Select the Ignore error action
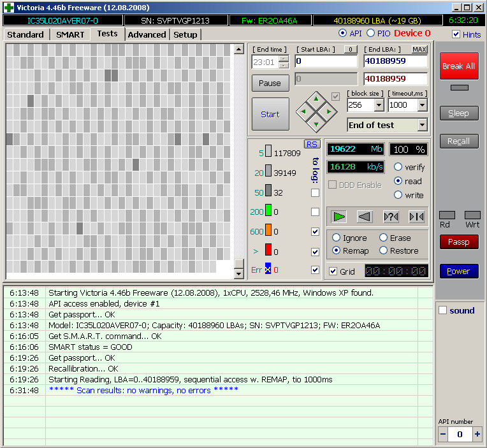 [x=336, y=238]
